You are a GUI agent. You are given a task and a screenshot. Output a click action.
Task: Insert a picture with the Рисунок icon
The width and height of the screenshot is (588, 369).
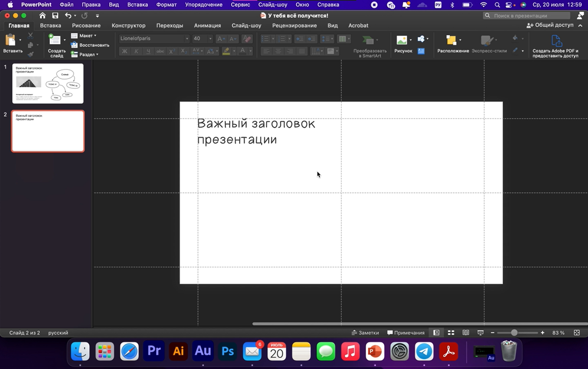pos(402,41)
